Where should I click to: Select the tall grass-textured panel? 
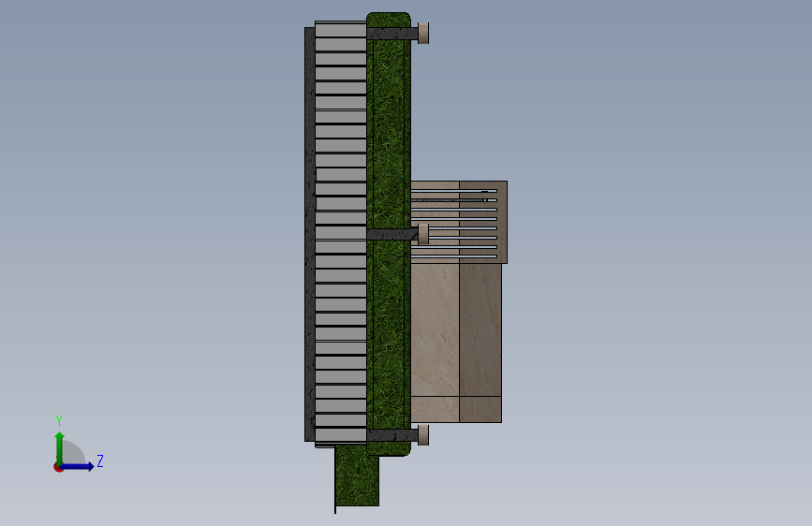[x=389, y=234]
